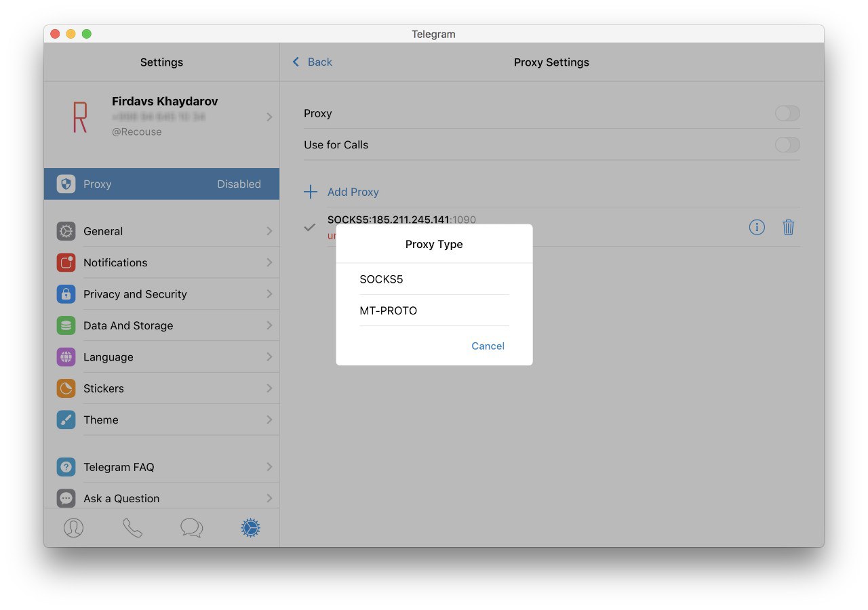868x610 pixels.
Task: Click the General gear icon
Action: 66,231
